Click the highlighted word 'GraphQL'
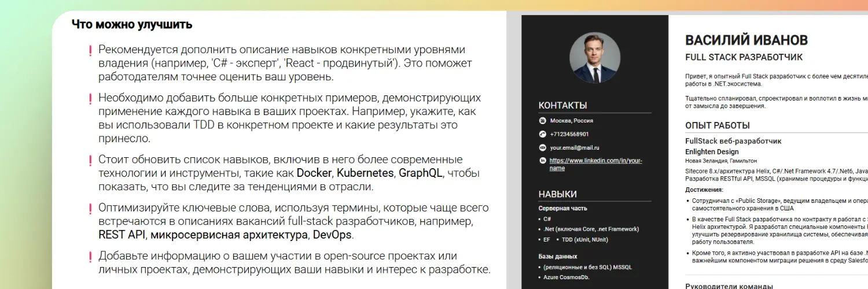This screenshot has height=289, width=868. click(x=421, y=173)
